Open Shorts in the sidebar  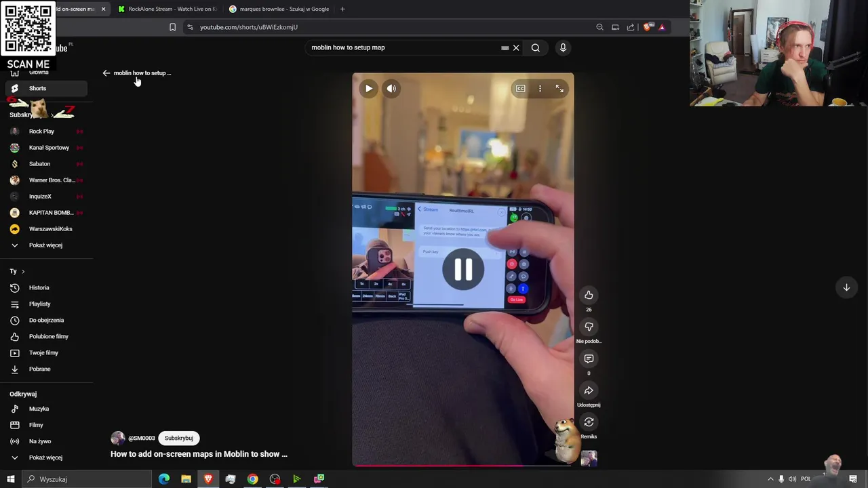point(46,88)
